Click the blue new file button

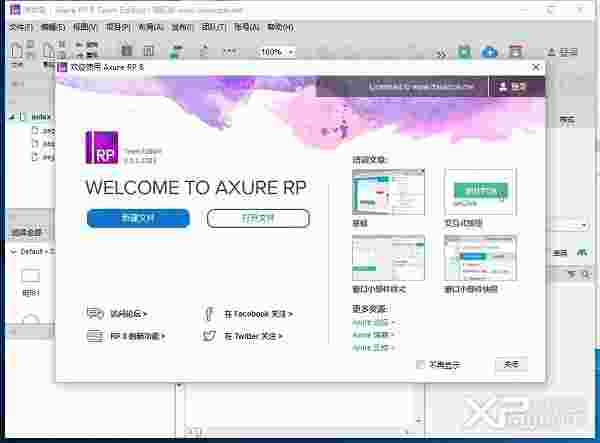(138, 218)
